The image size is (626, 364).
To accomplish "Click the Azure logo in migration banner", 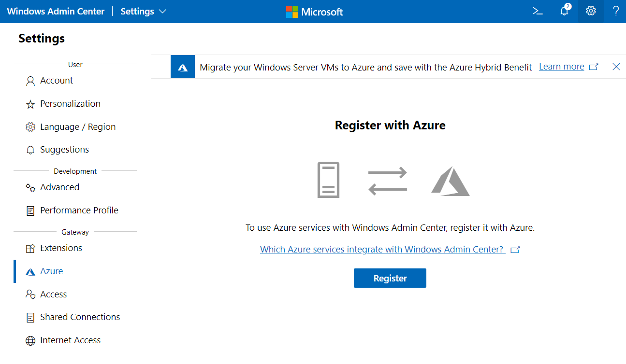I will [x=183, y=67].
